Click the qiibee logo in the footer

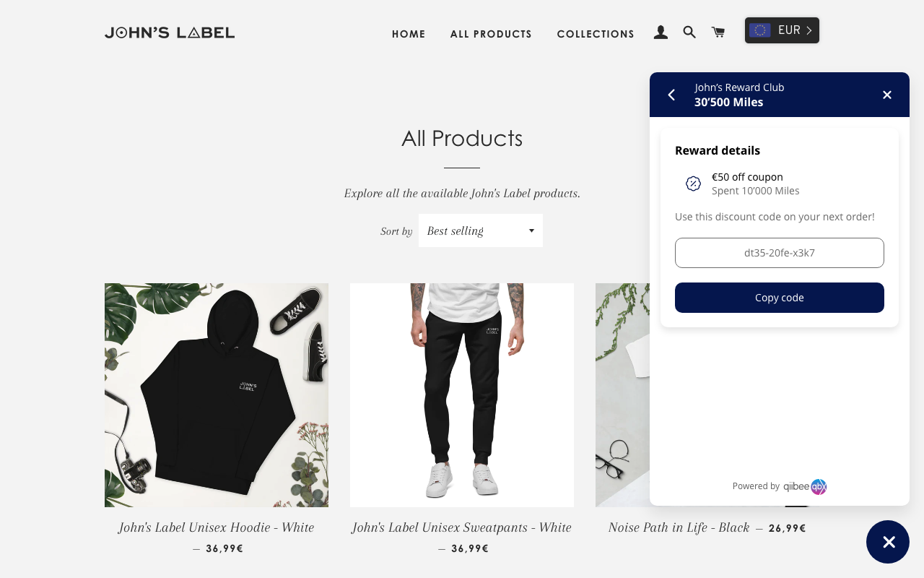805,486
